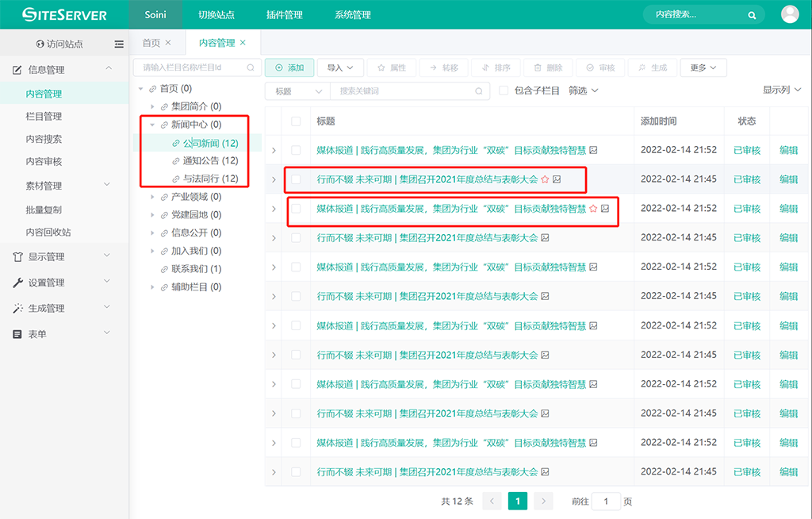This screenshot has height=519, width=812.
Task: Click the page number jump input field
Action: pyautogui.click(x=607, y=502)
